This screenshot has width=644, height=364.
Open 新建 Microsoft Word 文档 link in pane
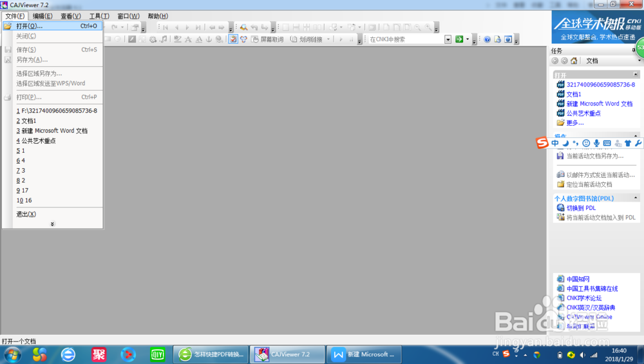(600, 104)
